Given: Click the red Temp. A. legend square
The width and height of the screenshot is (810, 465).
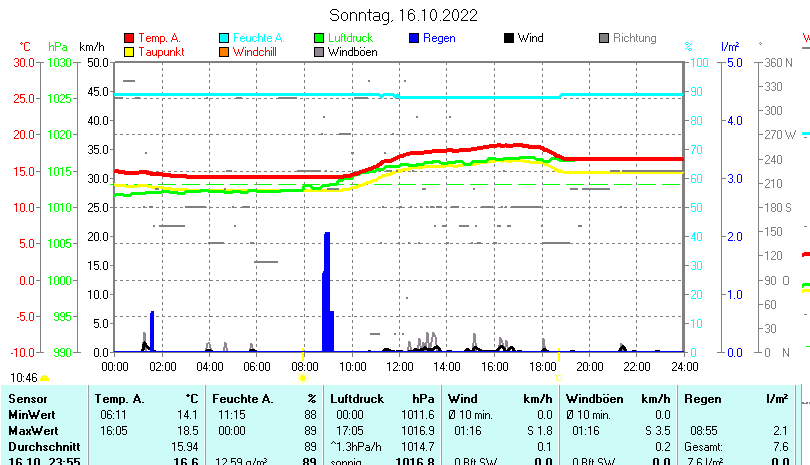Looking at the screenshot, I should click(x=128, y=38).
